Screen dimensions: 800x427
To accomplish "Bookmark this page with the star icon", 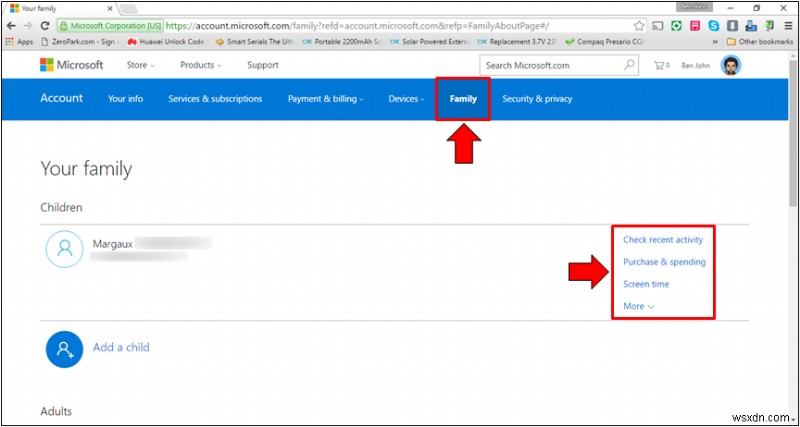I will [639, 25].
